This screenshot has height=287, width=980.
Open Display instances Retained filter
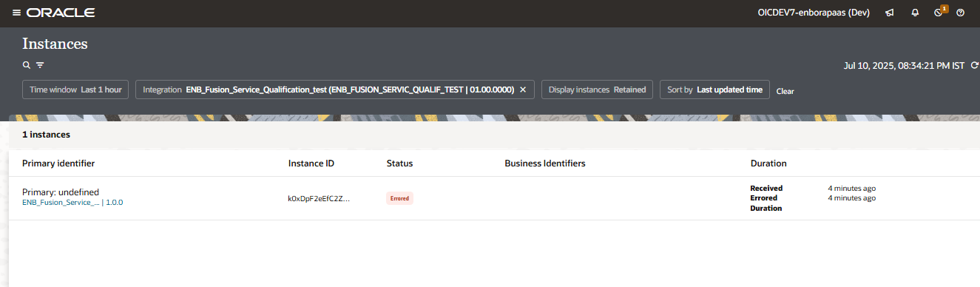pos(597,90)
